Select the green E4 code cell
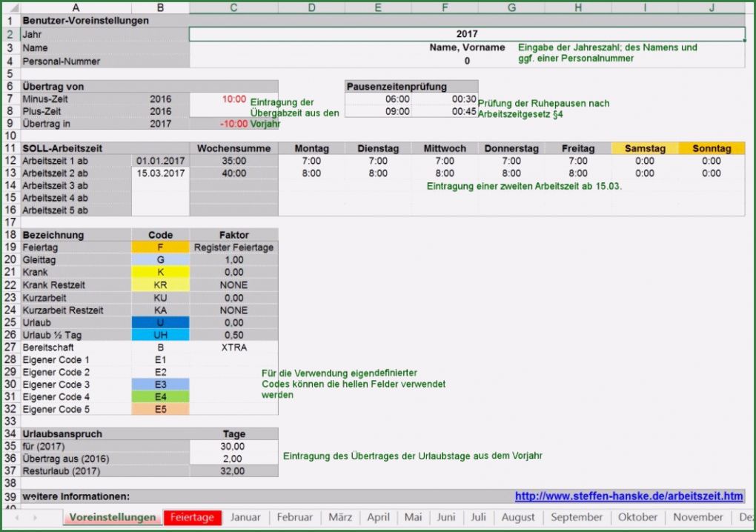This screenshot has height=532, width=756. tap(160, 397)
